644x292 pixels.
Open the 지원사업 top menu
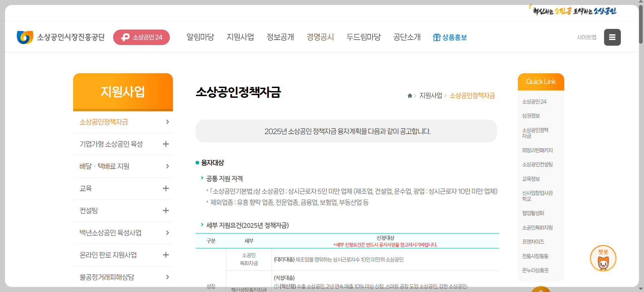tap(240, 37)
